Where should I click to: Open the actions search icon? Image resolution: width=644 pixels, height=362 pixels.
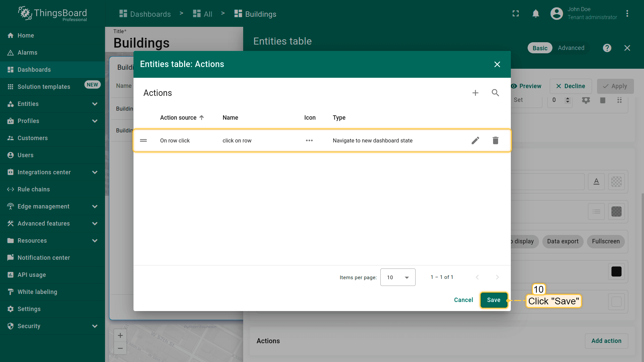pos(495,93)
